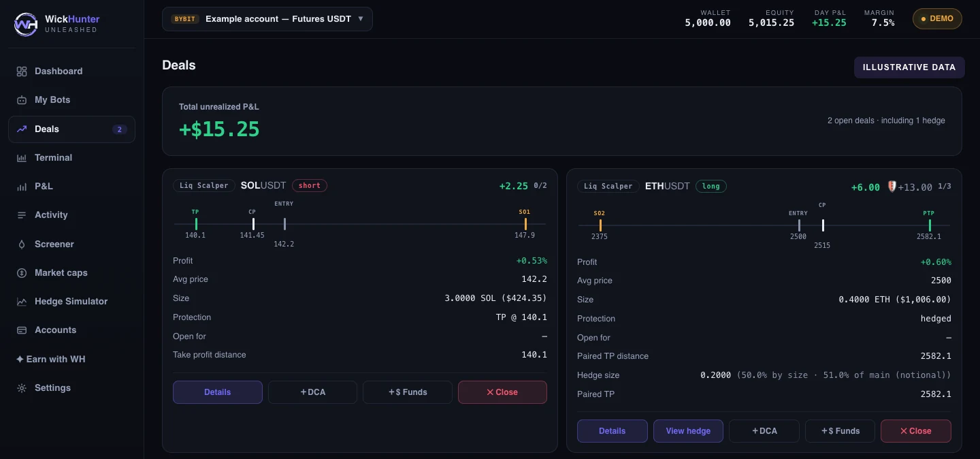
Task: Close the ETHUSDT long deal
Action: [916, 431]
